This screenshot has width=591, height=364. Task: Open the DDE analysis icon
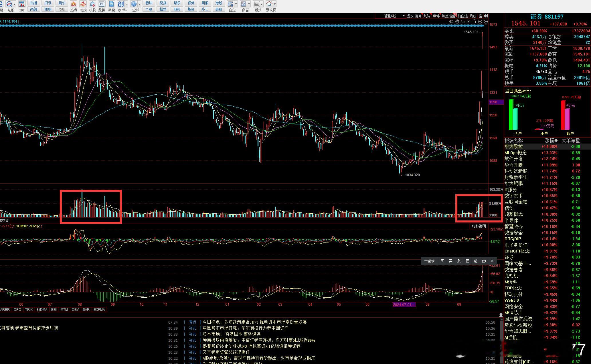22,4
